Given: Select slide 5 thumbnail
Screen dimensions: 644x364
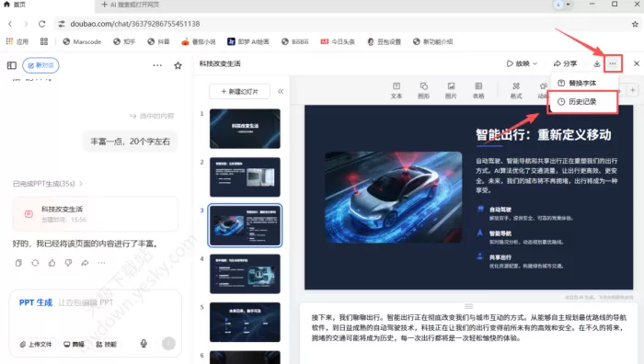Looking at the screenshot, I should [245, 322].
